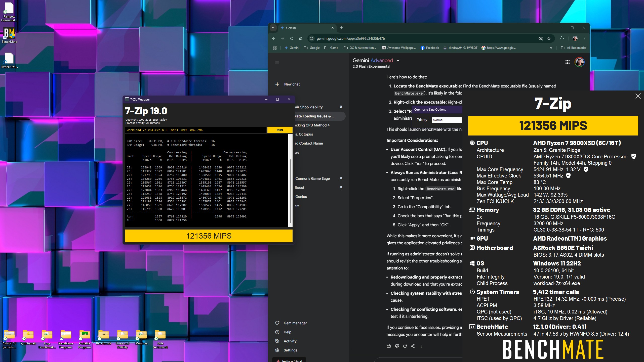The image size is (644, 362).
Task: Open Chrome tab search dropdown
Action: coord(273,28)
